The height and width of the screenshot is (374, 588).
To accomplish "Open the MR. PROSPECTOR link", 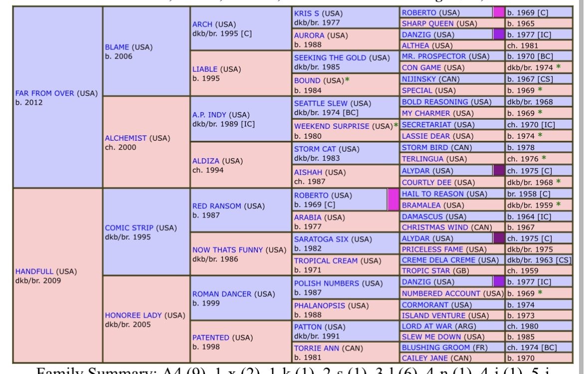I will (x=434, y=56).
